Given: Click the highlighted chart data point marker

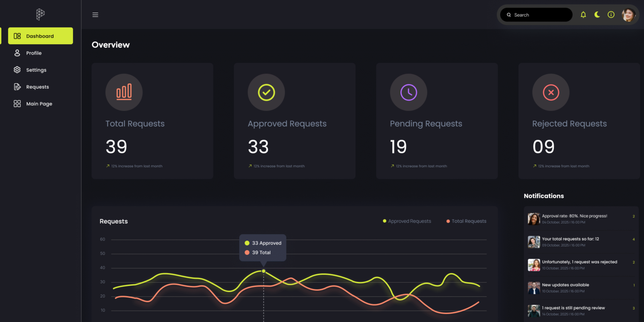Looking at the screenshot, I should pyautogui.click(x=263, y=271).
